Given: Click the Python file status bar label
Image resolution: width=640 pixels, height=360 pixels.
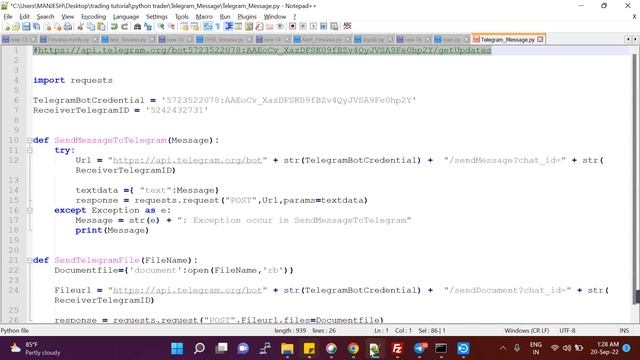Looking at the screenshot, I should click(15, 330).
